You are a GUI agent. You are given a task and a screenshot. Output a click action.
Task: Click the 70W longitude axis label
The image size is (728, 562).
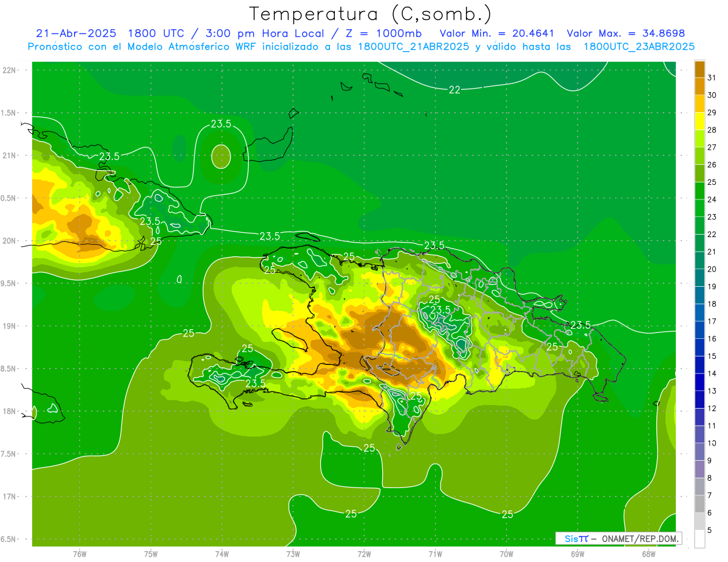(507, 554)
